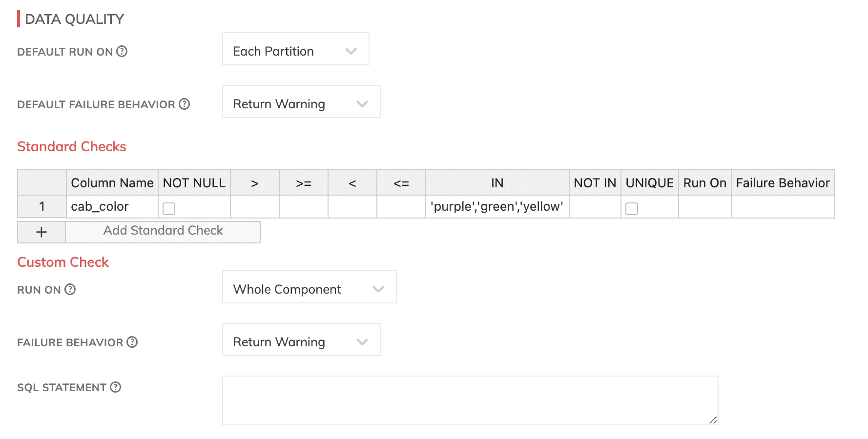Viewport: 868px width, 439px height.
Task: Click Add Standard Check button
Action: coord(163,231)
